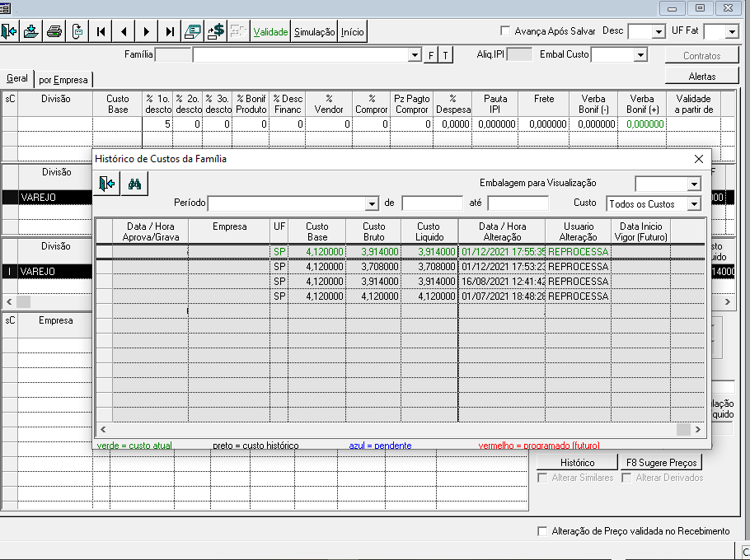The height and width of the screenshot is (560, 750).
Task: Click the app icon in the title bar
Action: tap(5, 7)
